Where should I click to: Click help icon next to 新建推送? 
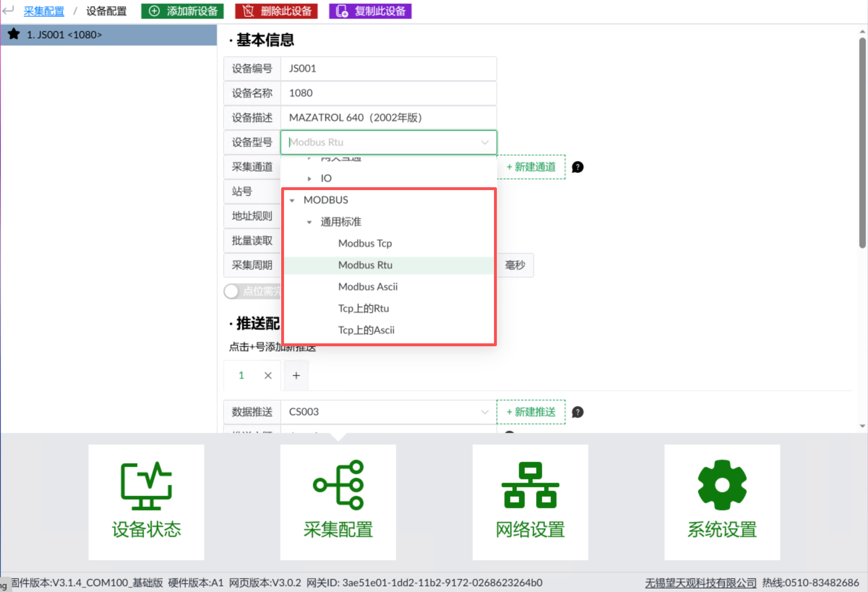coord(577,412)
